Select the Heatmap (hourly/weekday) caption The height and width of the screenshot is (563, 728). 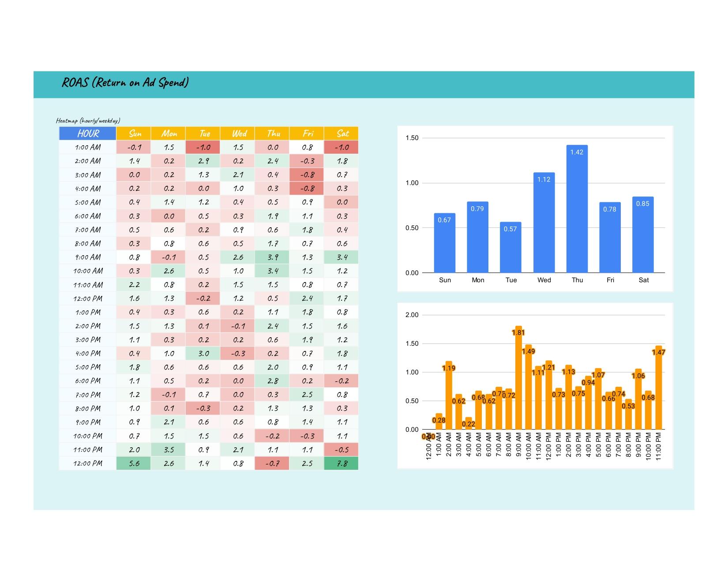tap(88, 121)
